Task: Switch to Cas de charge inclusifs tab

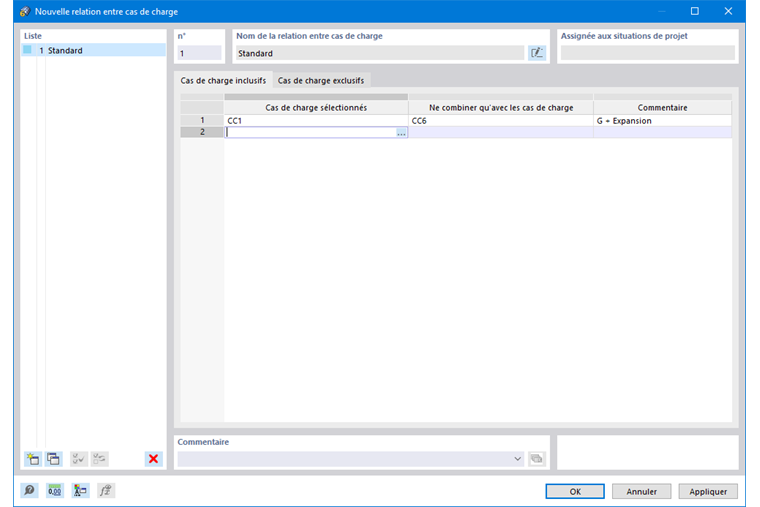Action: pyautogui.click(x=223, y=80)
